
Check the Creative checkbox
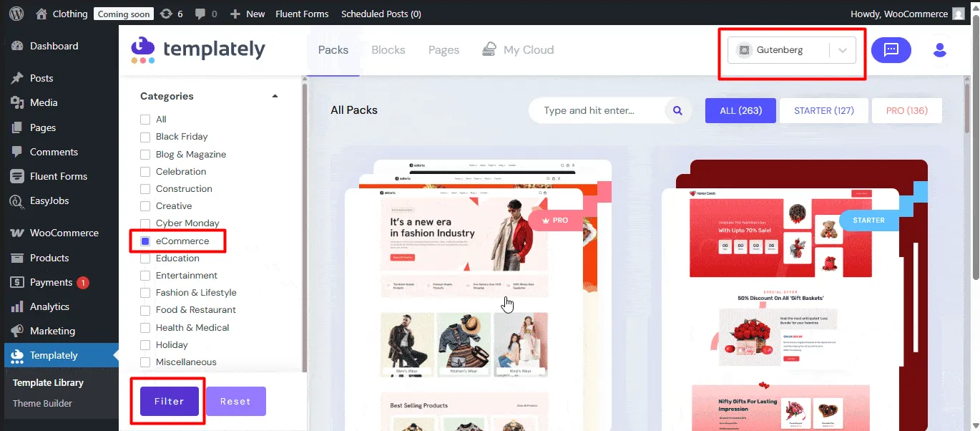click(145, 206)
